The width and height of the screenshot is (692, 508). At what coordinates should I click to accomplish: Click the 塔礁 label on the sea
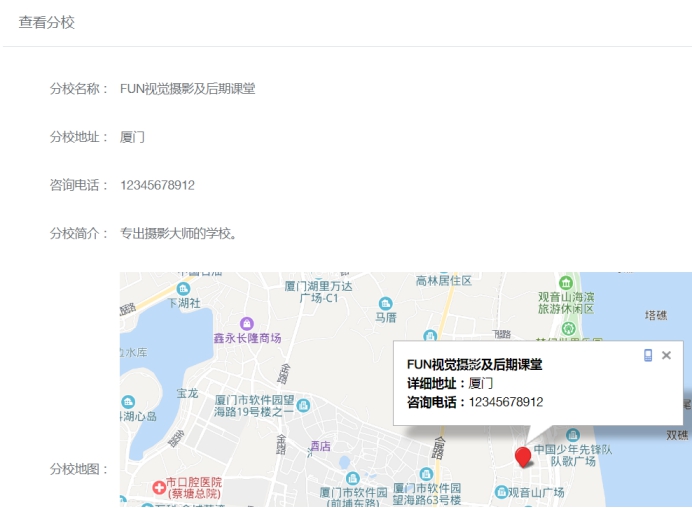(656, 315)
